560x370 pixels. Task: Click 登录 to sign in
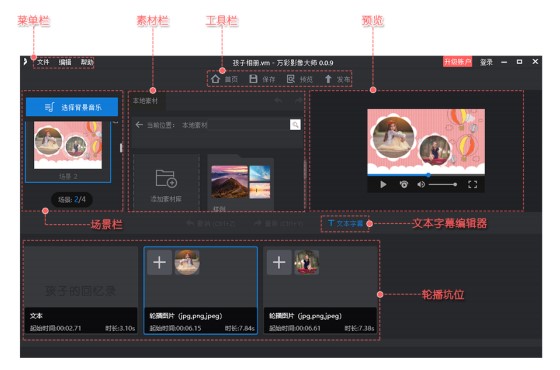486,62
